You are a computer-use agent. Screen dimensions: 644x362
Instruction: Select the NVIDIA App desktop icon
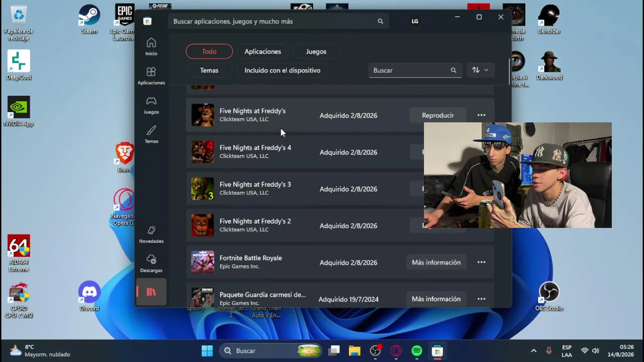[19, 112]
